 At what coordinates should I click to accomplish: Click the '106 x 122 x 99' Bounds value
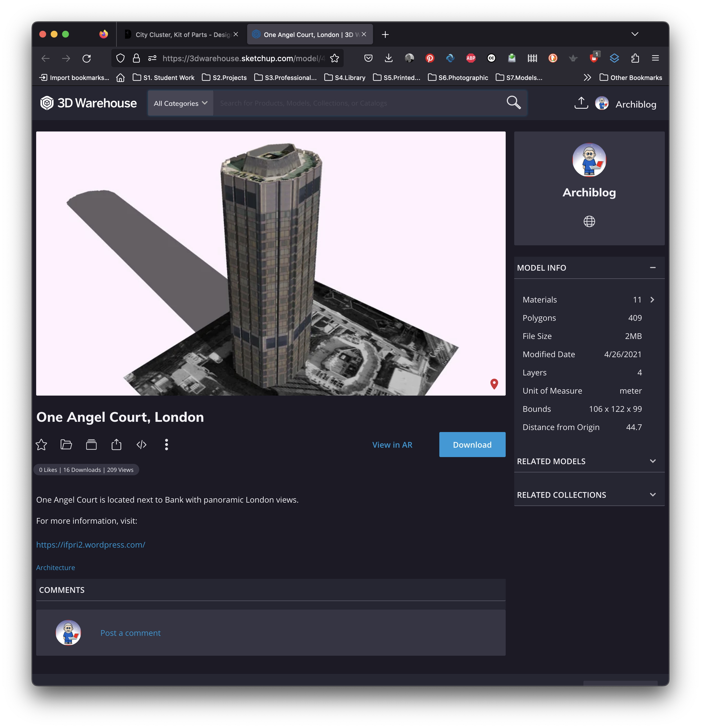click(x=615, y=409)
